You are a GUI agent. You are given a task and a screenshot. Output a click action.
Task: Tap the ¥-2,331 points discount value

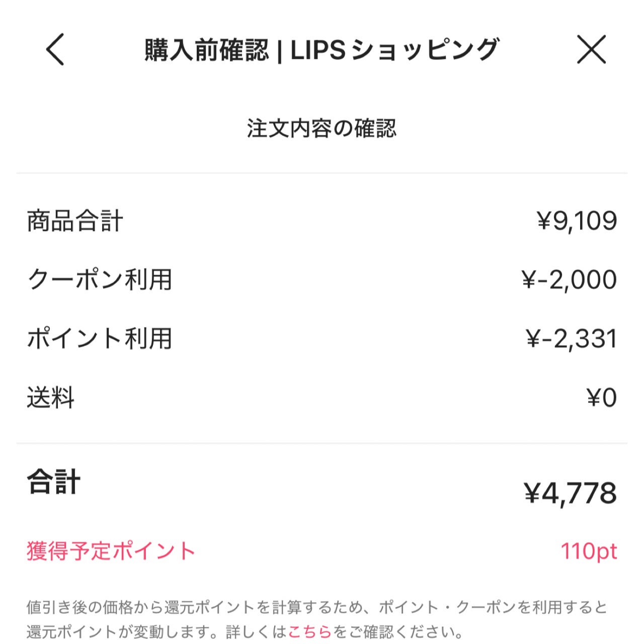point(571,337)
